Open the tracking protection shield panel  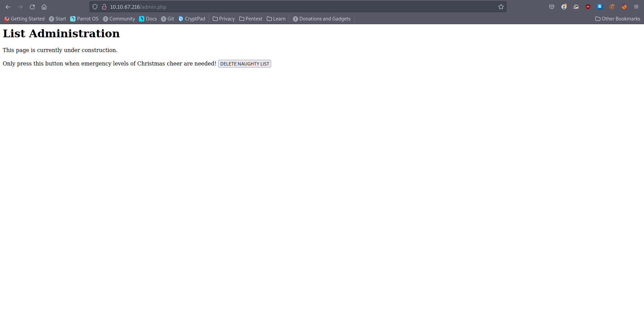coord(95,7)
